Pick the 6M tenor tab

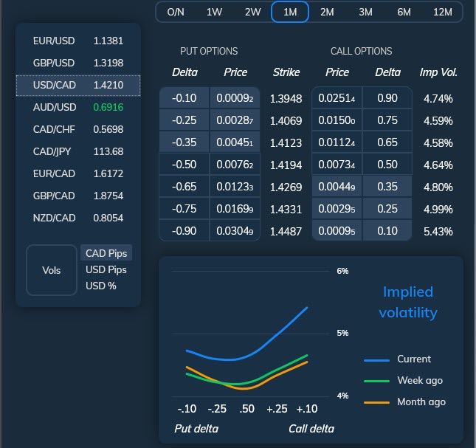[404, 12]
